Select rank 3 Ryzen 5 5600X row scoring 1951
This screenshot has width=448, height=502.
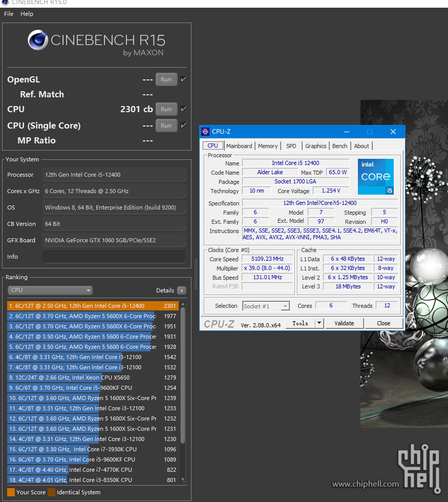pyautogui.click(x=93, y=326)
